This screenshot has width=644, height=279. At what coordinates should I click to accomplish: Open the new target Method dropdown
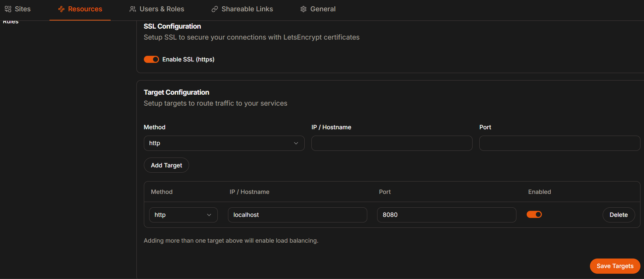click(224, 143)
